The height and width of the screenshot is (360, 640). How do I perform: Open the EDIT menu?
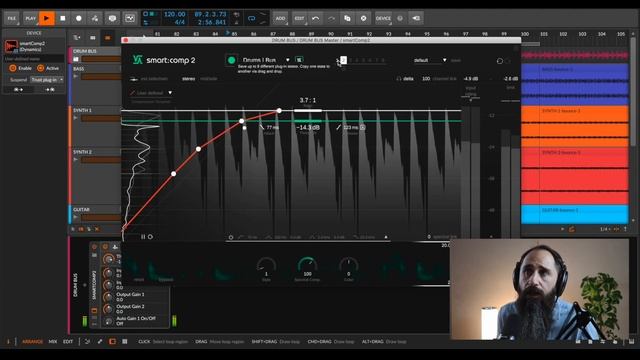click(x=299, y=18)
